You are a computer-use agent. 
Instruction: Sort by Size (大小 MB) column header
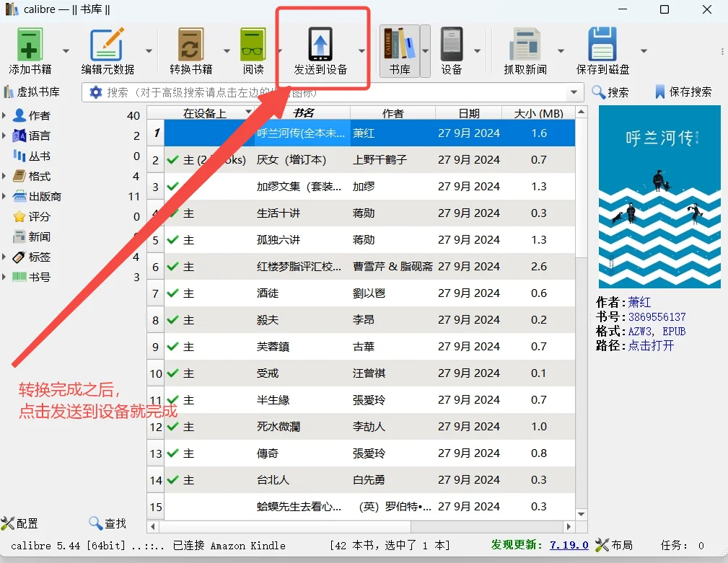coord(538,113)
